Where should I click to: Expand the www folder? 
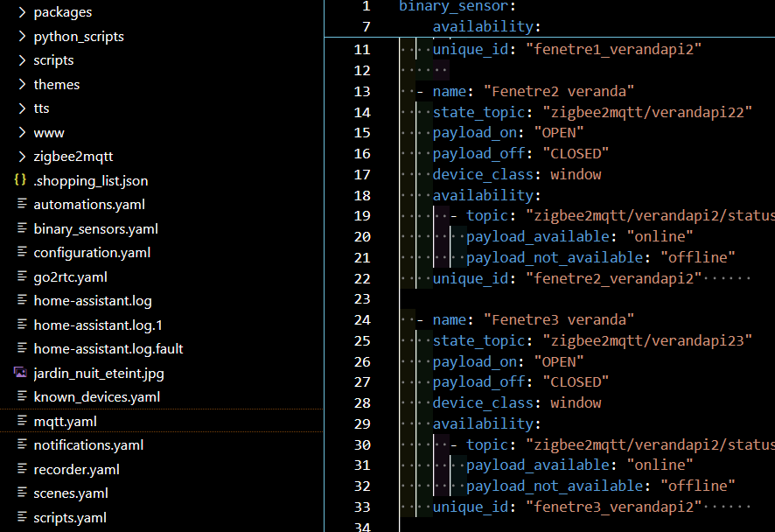tap(48, 133)
